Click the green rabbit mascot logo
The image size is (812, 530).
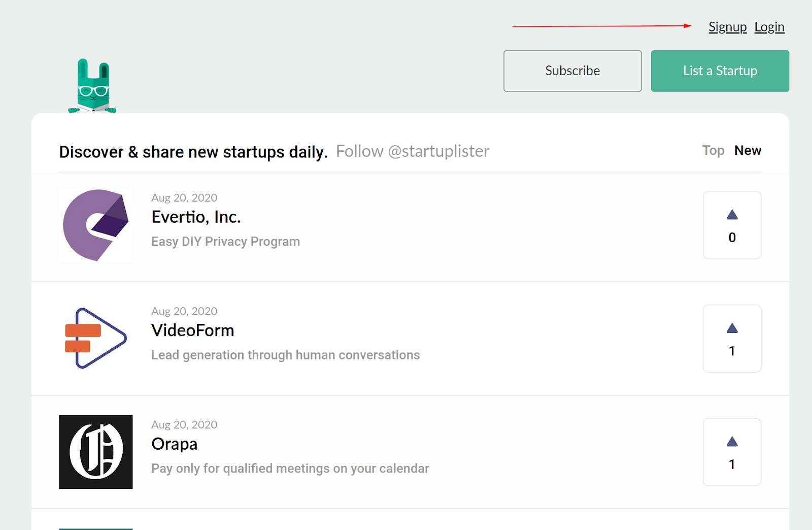93,86
